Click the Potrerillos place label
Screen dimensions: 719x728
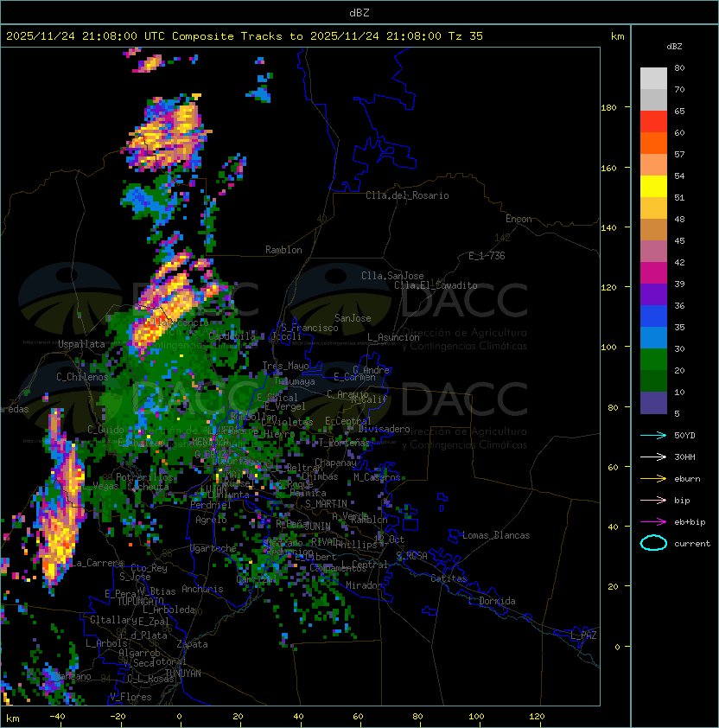pos(144,477)
